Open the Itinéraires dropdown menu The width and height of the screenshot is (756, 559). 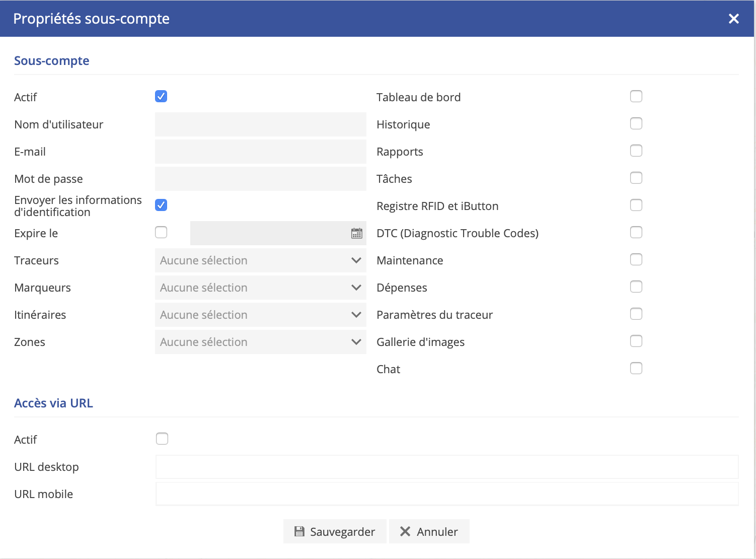(x=260, y=315)
